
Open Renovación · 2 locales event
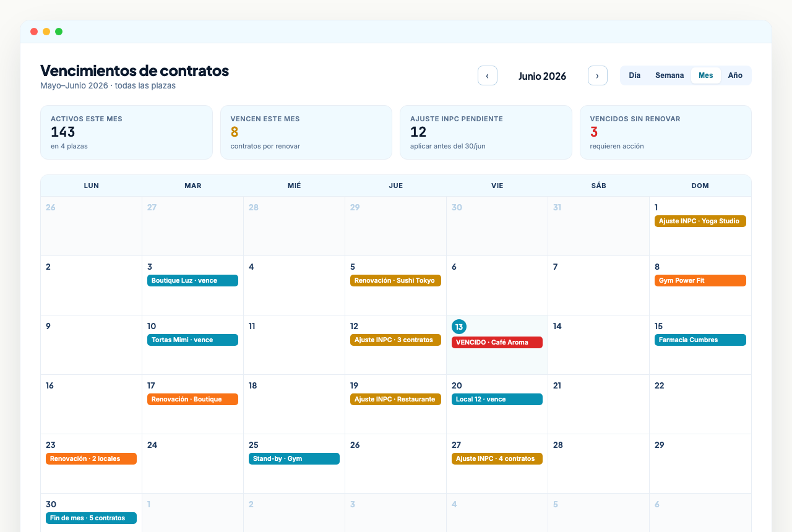pyautogui.click(x=91, y=458)
